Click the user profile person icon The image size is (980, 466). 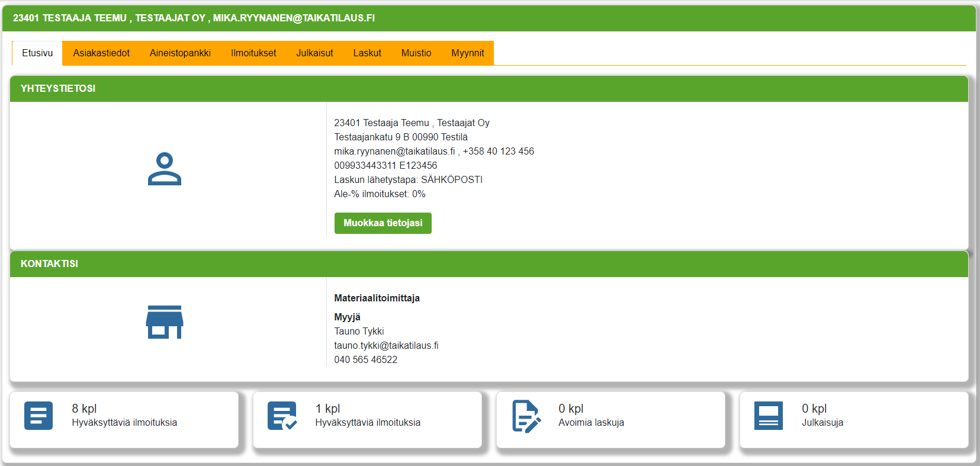[165, 169]
